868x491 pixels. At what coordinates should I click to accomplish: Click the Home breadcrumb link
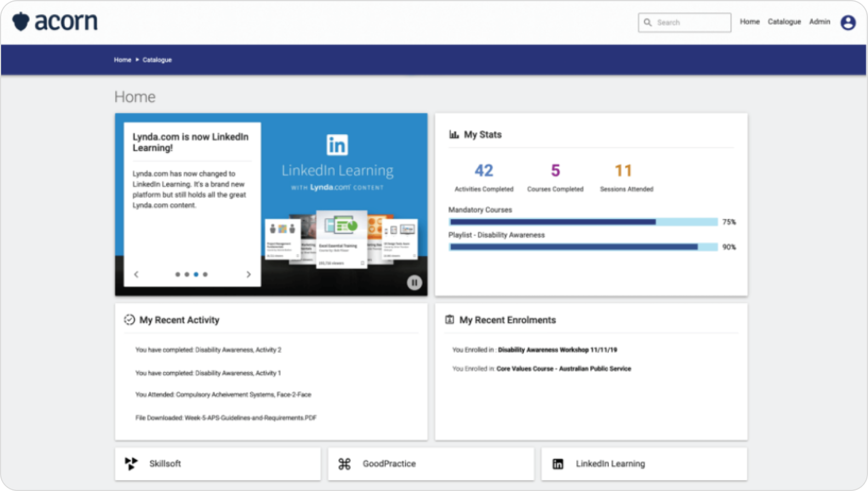click(x=123, y=60)
